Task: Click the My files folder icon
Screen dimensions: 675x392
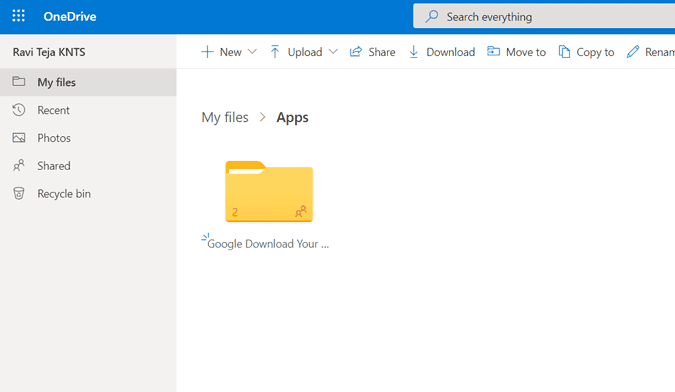Action: point(19,81)
